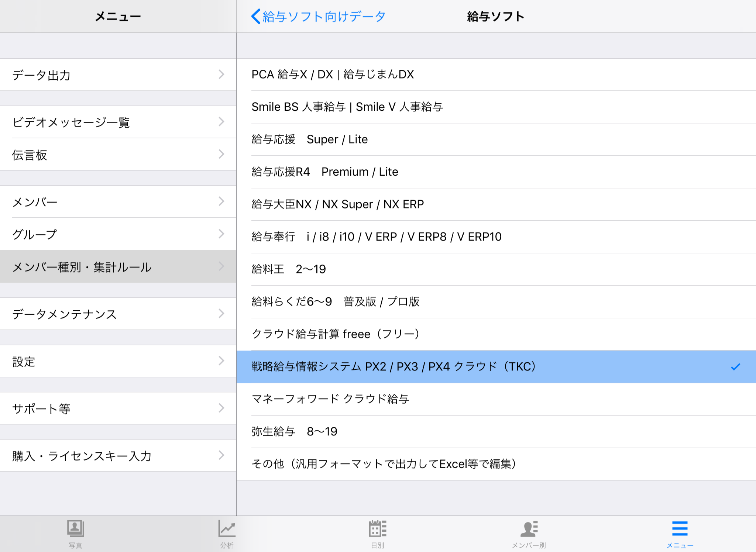The height and width of the screenshot is (552, 756).
Task: Expand the データ出力 chevron
Action: [x=221, y=75]
